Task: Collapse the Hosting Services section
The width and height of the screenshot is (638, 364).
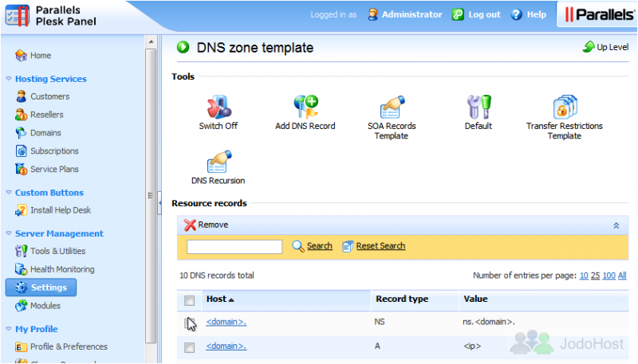Action: (x=9, y=78)
